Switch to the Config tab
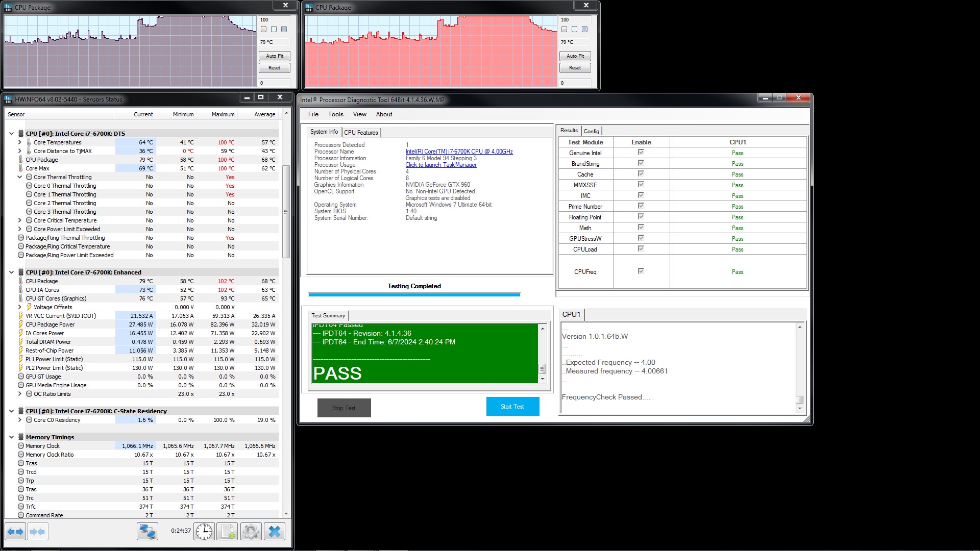 tap(591, 131)
